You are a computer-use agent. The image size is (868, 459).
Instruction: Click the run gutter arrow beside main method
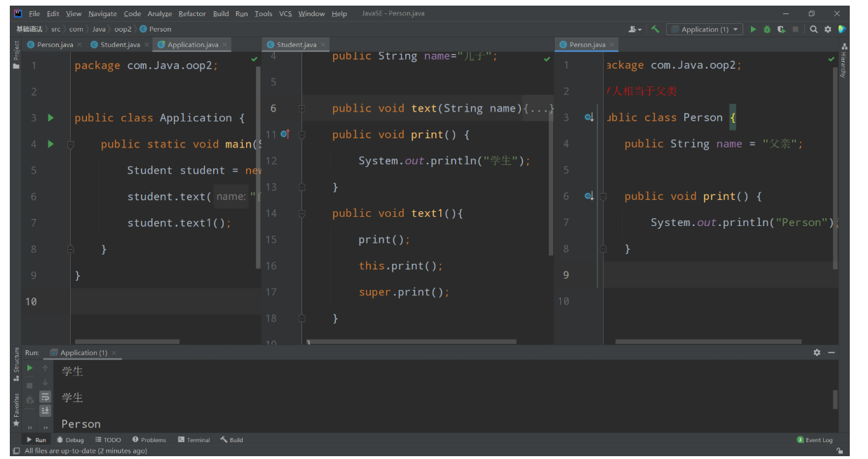[x=50, y=144]
